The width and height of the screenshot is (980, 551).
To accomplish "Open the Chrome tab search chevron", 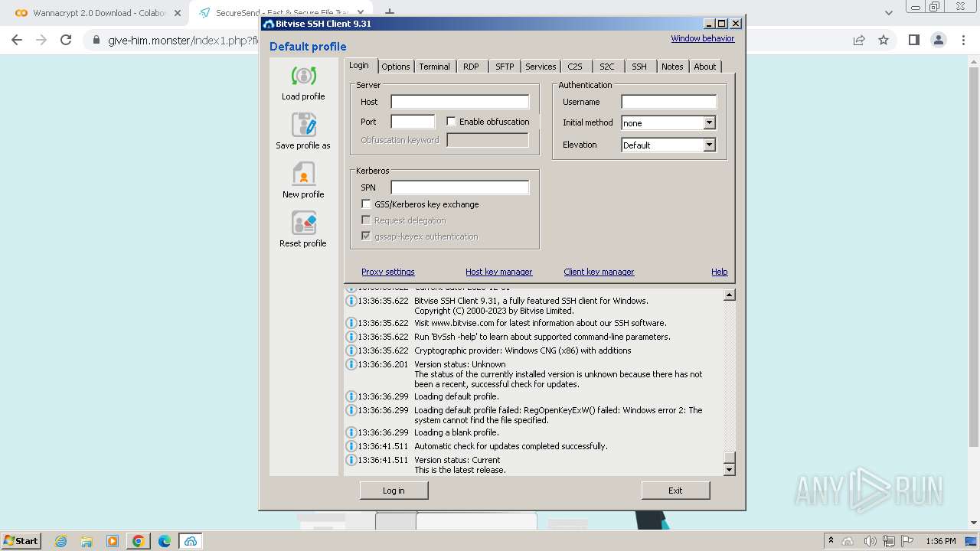I will tap(888, 13).
